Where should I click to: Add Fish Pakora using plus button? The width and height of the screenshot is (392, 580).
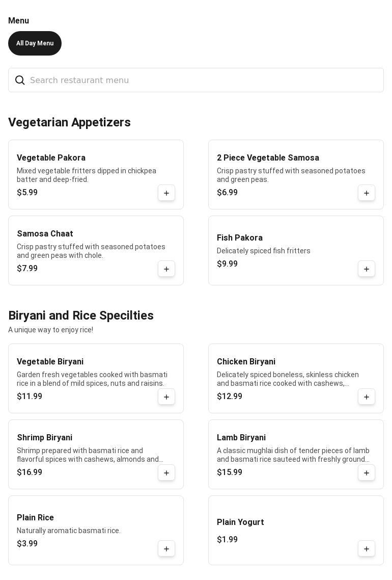pos(367,269)
